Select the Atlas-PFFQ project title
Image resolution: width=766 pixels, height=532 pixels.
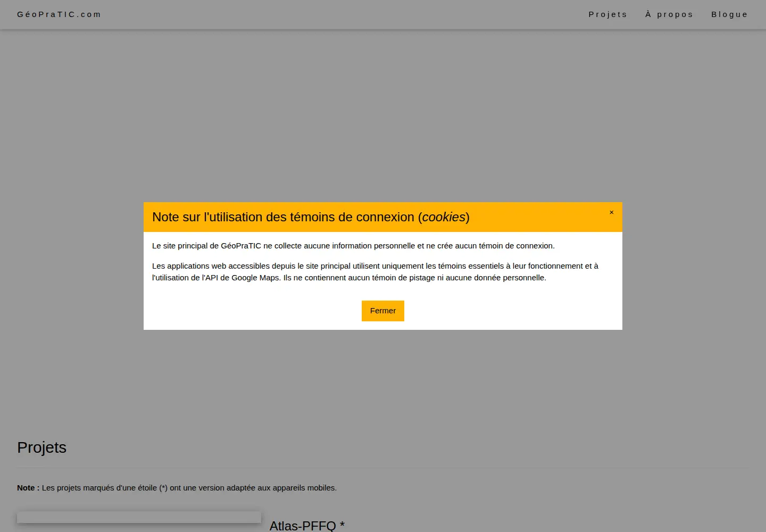307,526
